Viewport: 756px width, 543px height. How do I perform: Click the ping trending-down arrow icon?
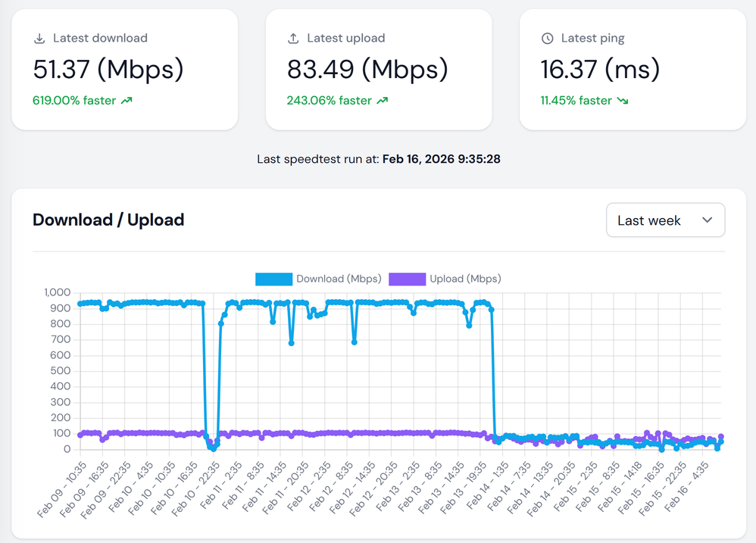point(623,101)
